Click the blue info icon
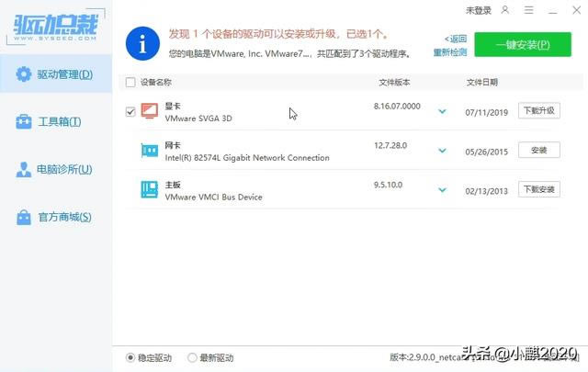This screenshot has width=588, height=372. click(142, 43)
